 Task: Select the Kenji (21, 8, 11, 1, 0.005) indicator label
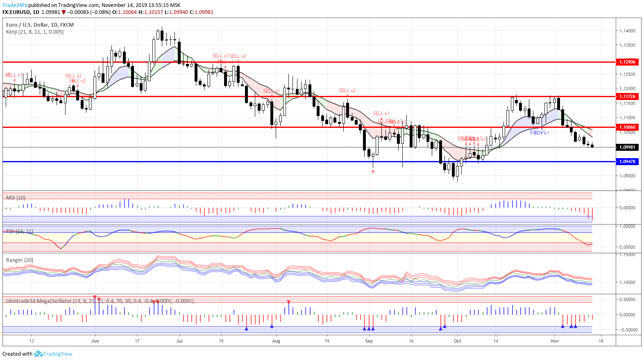pos(35,32)
